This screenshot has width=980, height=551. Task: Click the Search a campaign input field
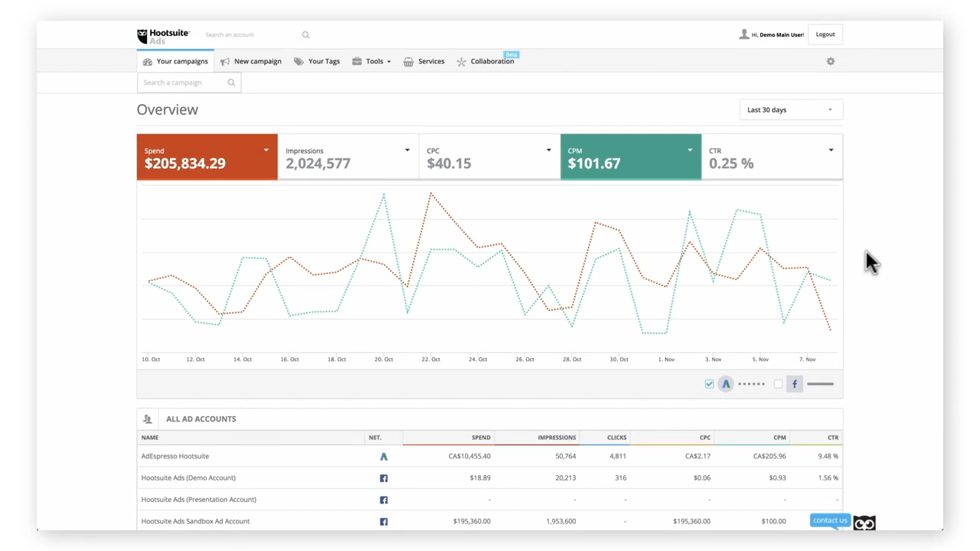point(182,83)
